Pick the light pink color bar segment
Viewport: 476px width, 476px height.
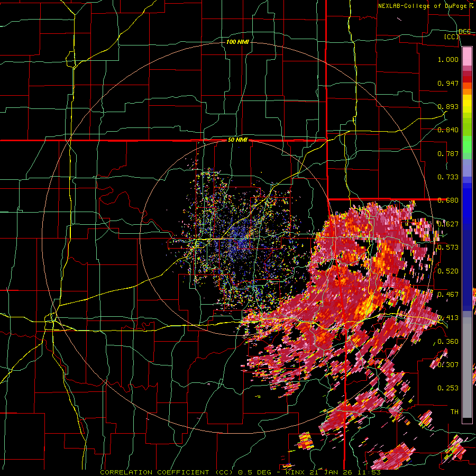[x=467, y=56]
